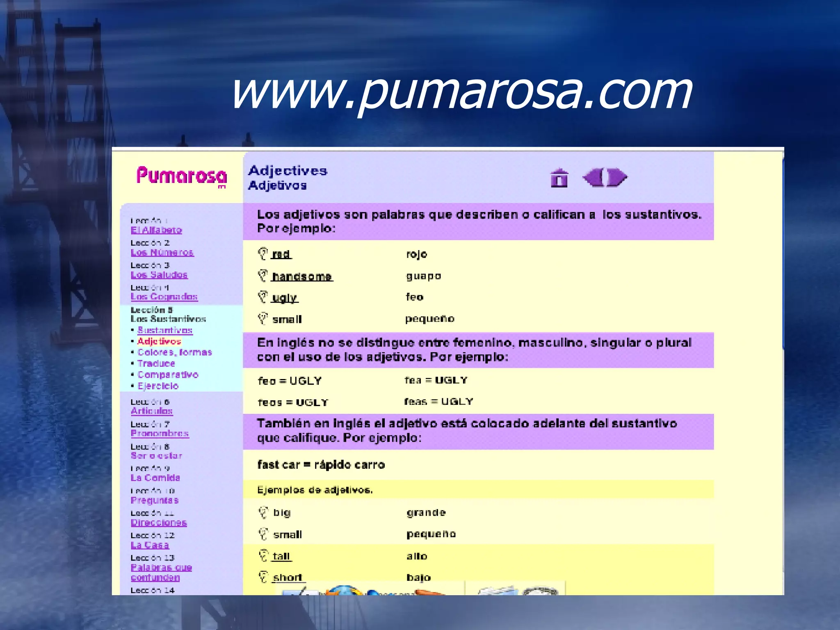Screen dimensions: 840x630
Task: Open lesson 'Ser o estar' in sidebar
Action: click(x=156, y=456)
